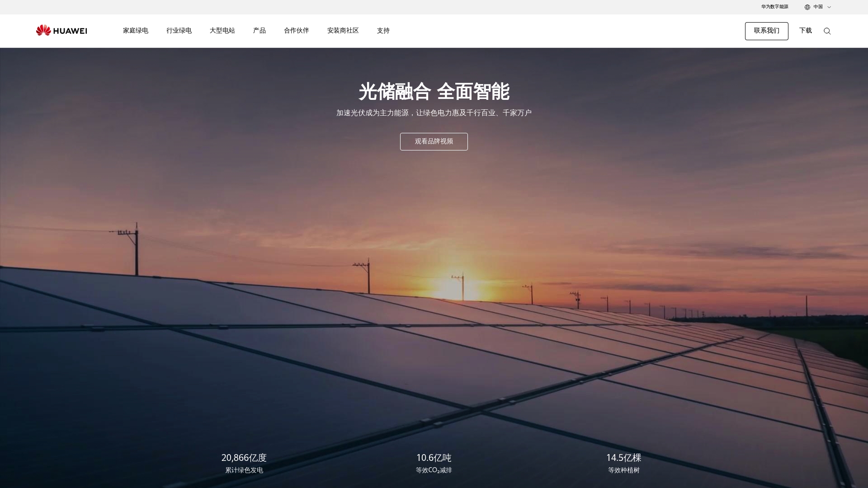Click the 合作伙伴 nav entry
Screen dimensions: 868x488
pyautogui.click(x=296, y=31)
